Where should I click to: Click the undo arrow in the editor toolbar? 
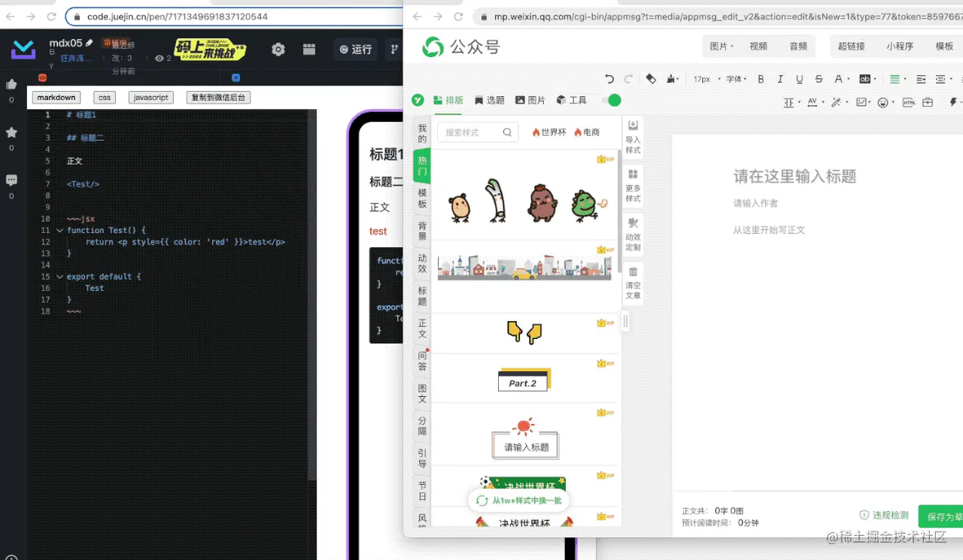pyautogui.click(x=610, y=79)
